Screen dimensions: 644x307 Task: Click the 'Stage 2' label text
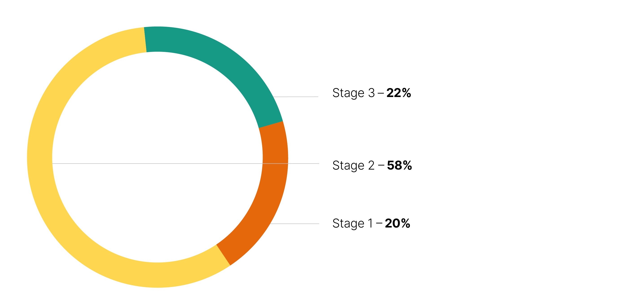coord(353,165)
